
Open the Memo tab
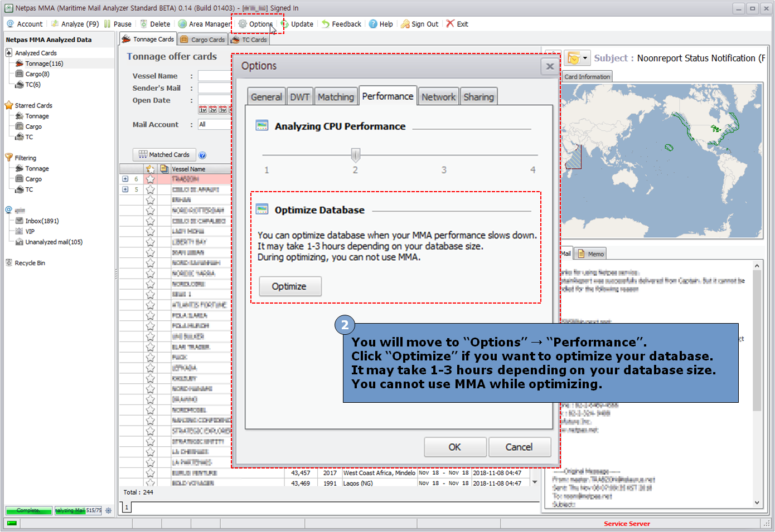tap(590, 254)
